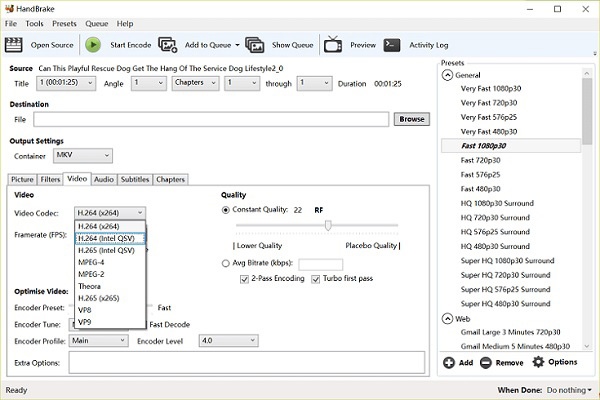Select Super HQ 720p30 Surround preset
600x400 pixels.
tap(505, 275)
